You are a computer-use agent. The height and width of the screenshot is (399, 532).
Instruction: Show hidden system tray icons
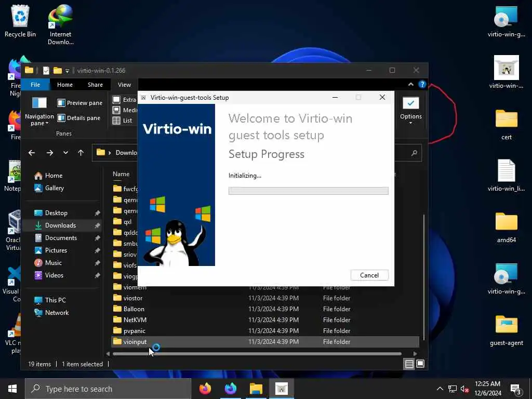[x=440, y=389]
